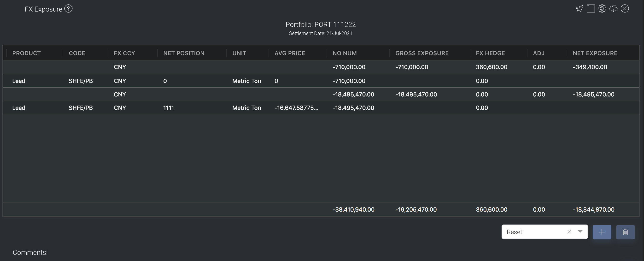Close the FX Exposure panel

click(625, 8)
